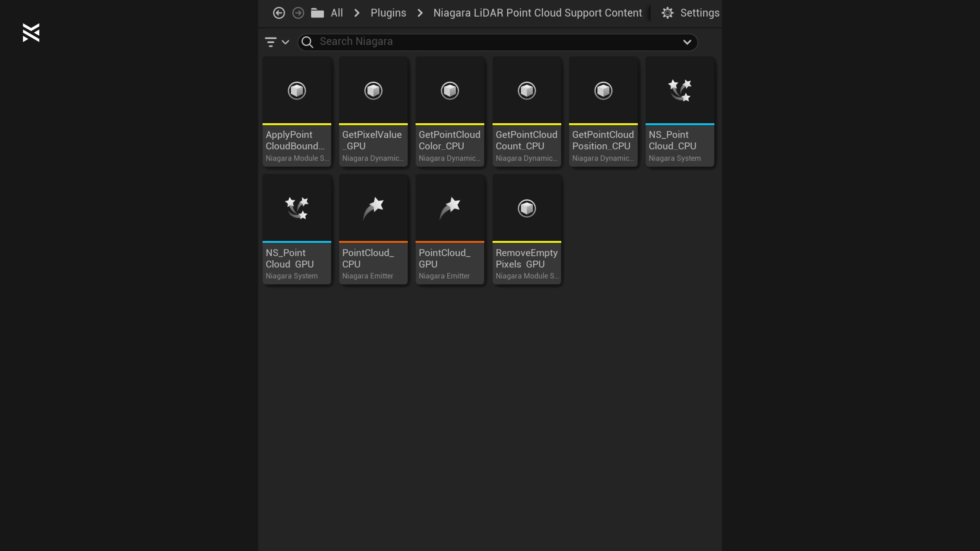
Task: Select the RemoveEmptyPixels_GPU asset tile
Action: (x=526, y=229)
